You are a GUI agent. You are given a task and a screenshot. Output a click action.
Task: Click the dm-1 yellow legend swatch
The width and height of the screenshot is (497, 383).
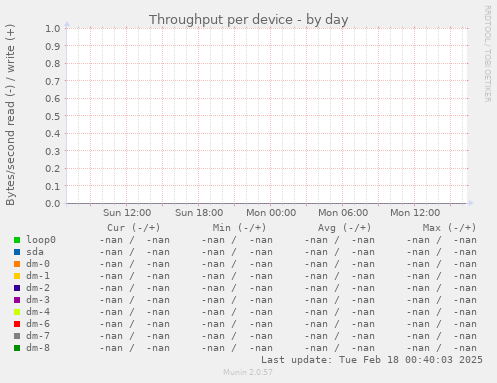click(17, 276)
